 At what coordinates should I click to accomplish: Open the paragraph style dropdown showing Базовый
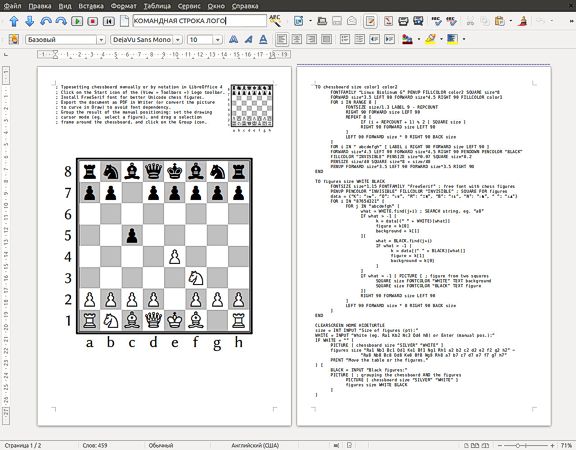coord(101,40)
